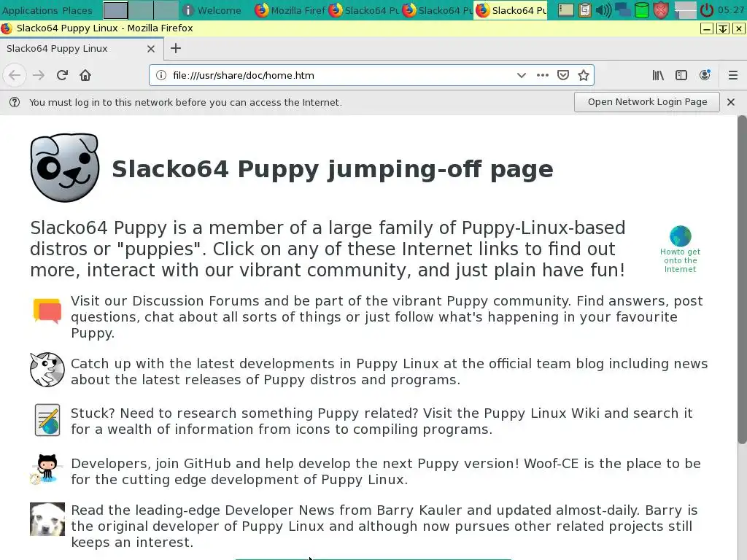Viewport: 747px width, 560px height.
Task: Go back to the previous page
Action: 15,75
